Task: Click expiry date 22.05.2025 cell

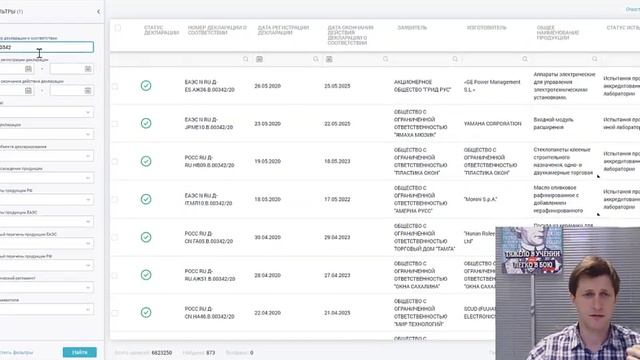Action: [x=337, y=124]
